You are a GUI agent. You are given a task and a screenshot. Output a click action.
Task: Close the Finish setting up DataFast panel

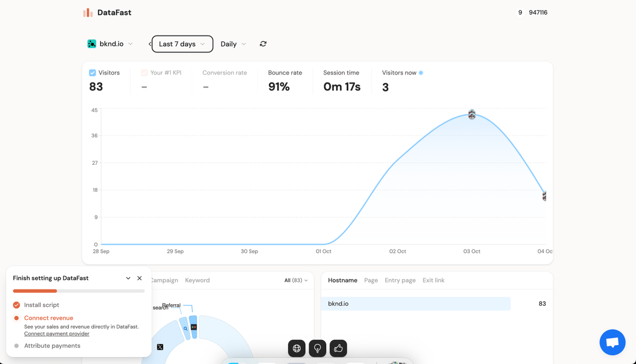[139, 278]
